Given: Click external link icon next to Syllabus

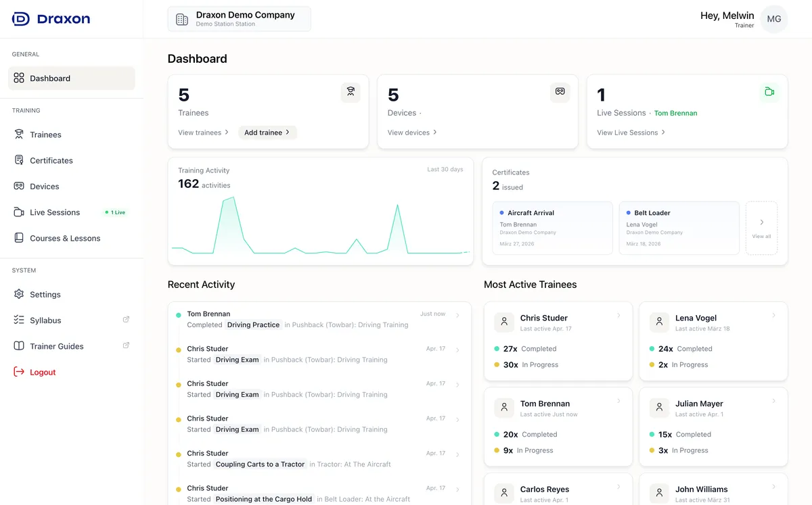Looking at the screenshot, I should [126, 320].
